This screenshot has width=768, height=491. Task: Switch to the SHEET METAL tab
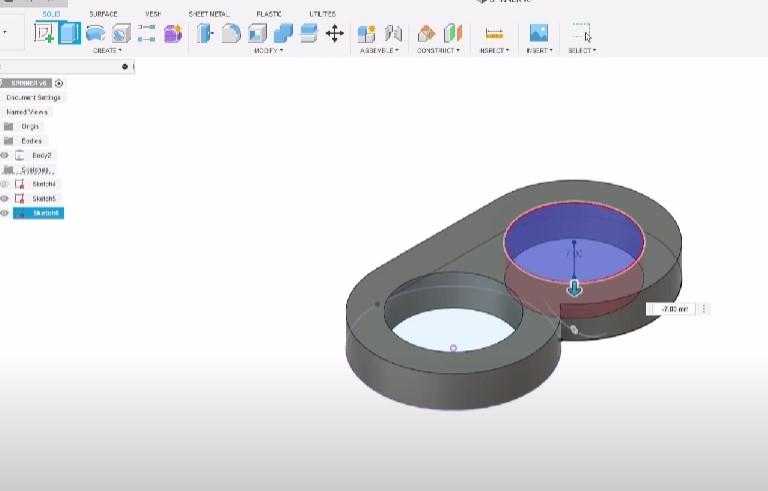(x=209, y=14)
